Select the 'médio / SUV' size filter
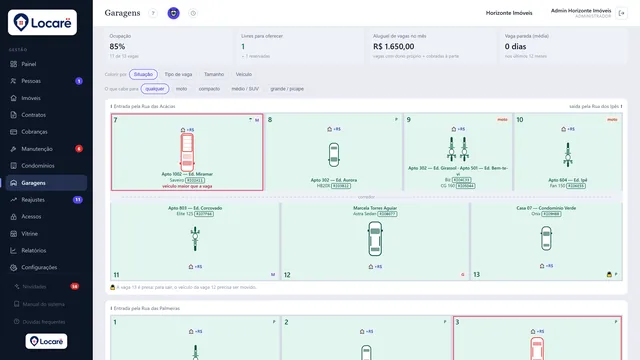 (x=245, y=89)
